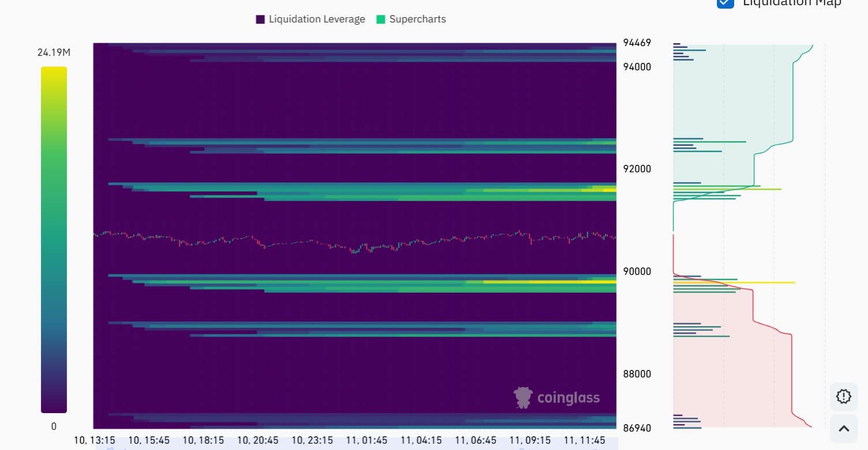Select the 10, 18:15 time axis label
This screenshot has height=450, width=868.
click(x=203, y=440)
